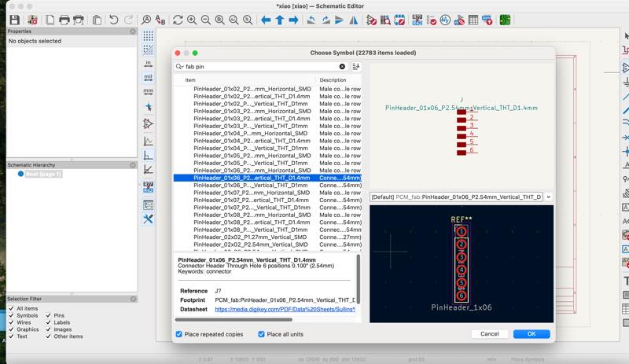
Task: Open Simulator waveform icon
Action: (445, 20)
